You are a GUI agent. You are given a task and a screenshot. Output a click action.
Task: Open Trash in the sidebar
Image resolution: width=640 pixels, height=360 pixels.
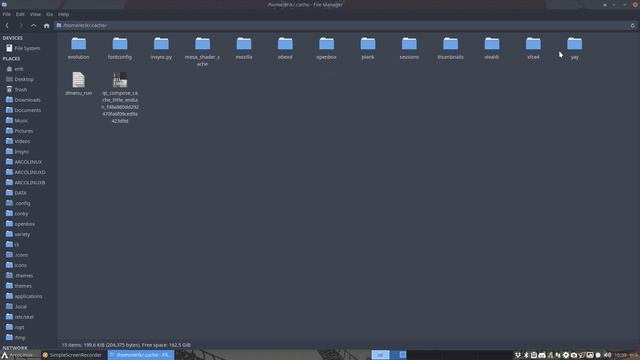coord(20,89)
